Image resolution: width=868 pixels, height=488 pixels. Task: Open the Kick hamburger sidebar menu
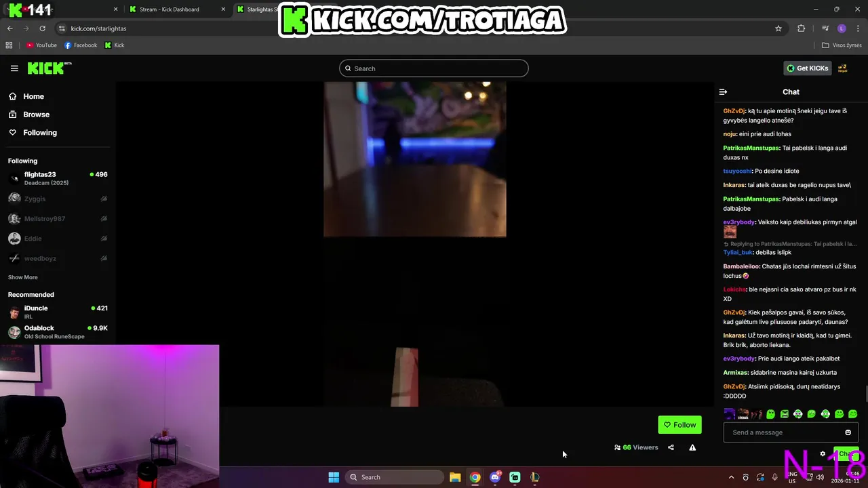(x=14, y=68)
